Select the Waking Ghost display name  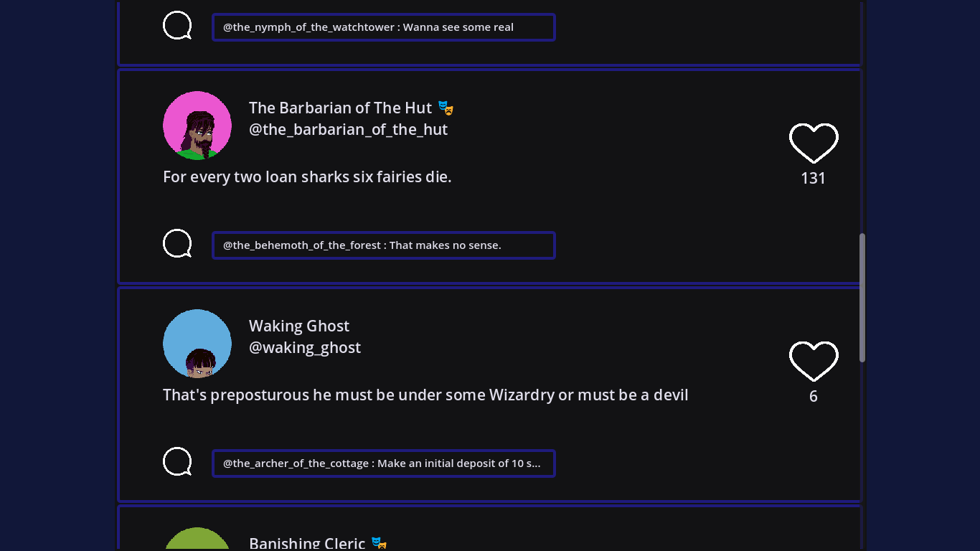click(299, 326)
